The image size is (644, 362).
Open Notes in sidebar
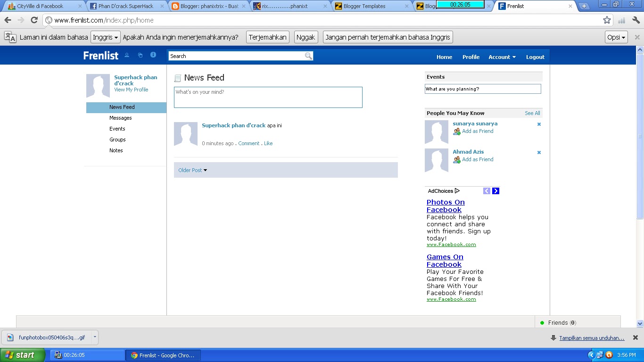(x=116, y=151)
